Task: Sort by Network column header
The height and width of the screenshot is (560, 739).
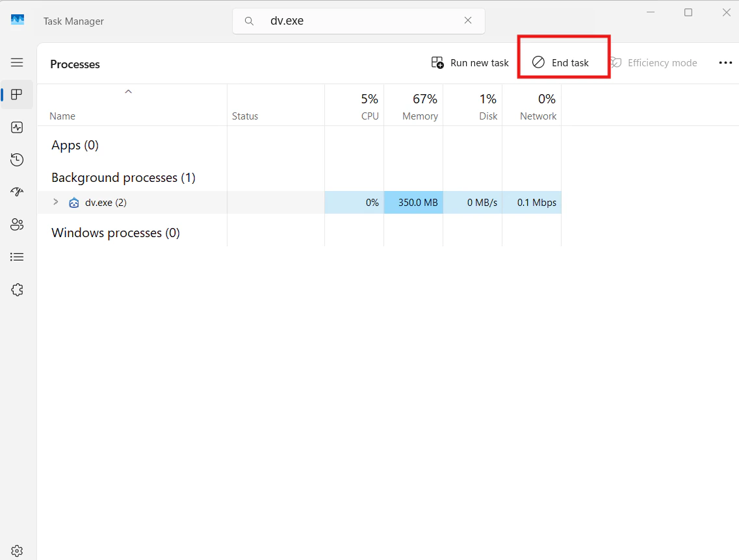Action: click(x=532, y=105)
